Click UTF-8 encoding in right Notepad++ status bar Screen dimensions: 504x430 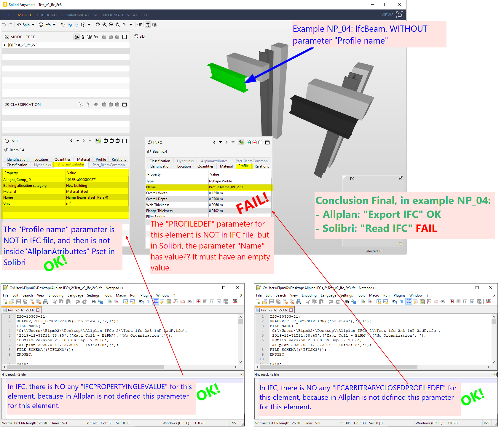[x=453, y=423]
